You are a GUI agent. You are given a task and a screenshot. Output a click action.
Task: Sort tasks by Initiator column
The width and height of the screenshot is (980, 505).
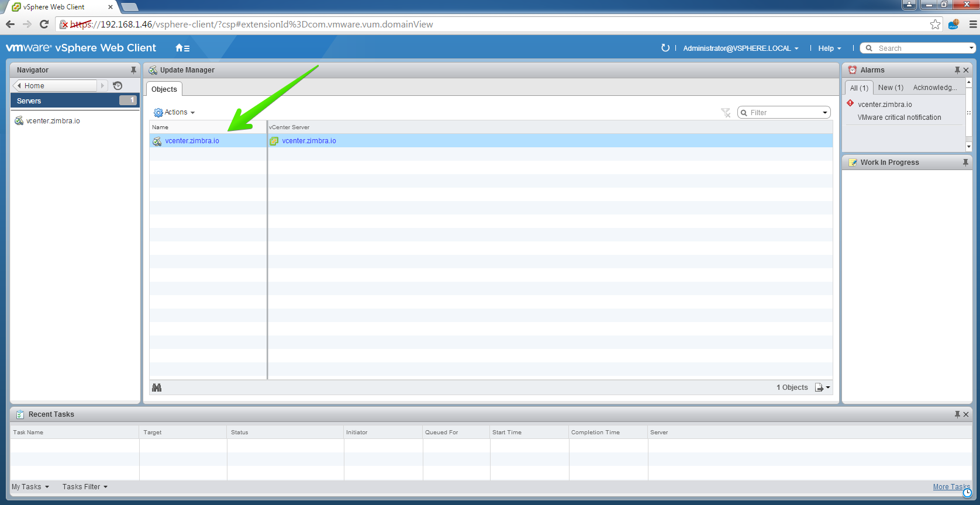click(383, 433)
